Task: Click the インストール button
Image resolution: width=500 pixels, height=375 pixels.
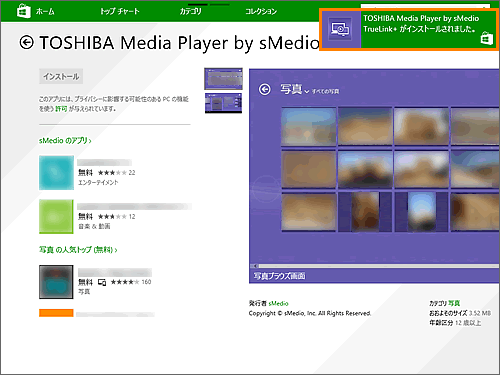Action: [61, 76]
